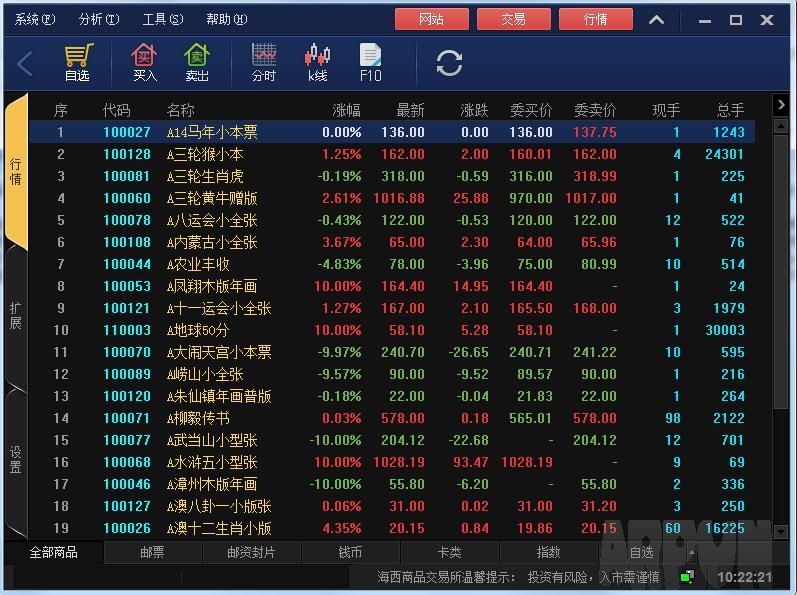Click the scrollbar up arrow
The height and width of the screenshot is (595, 797).
tap(781, 126)
